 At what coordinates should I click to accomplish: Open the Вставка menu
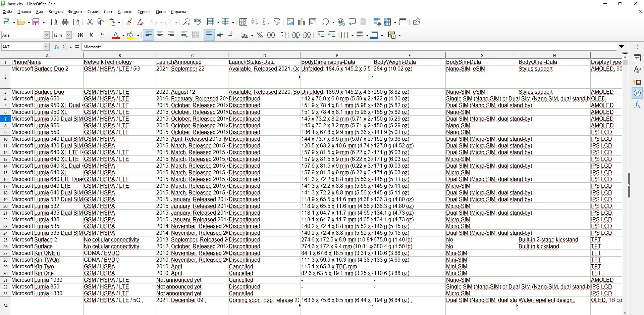56,12
